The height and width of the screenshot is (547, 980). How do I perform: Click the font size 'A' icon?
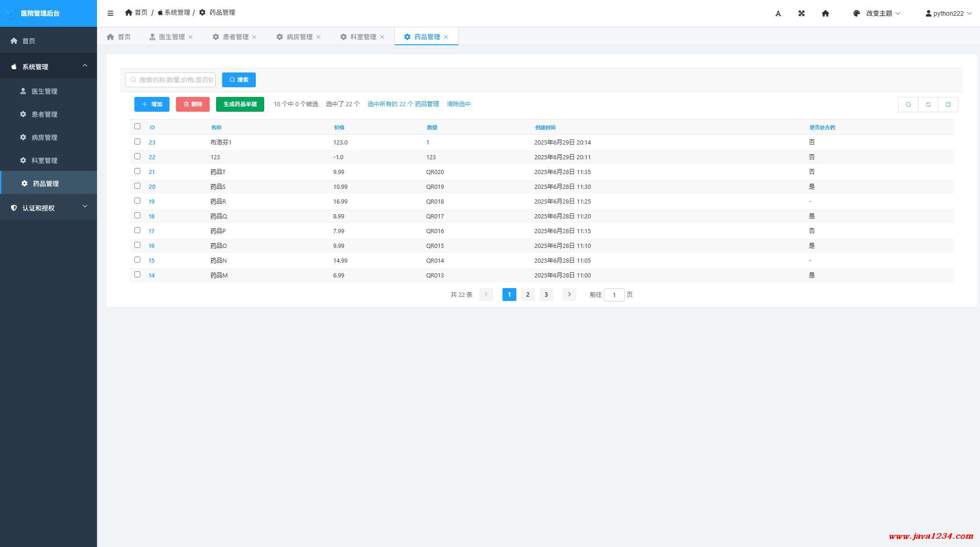pos(778,13)
